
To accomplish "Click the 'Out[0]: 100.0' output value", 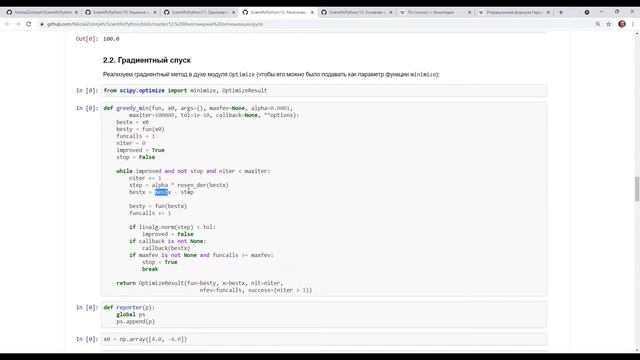I will coord(111,39).
